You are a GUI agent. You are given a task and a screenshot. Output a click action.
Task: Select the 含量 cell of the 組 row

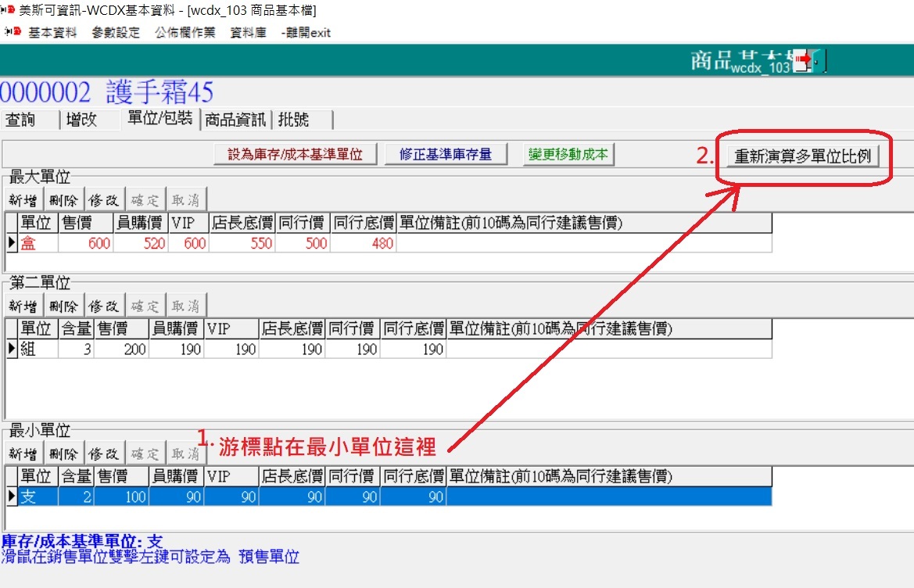77,350
